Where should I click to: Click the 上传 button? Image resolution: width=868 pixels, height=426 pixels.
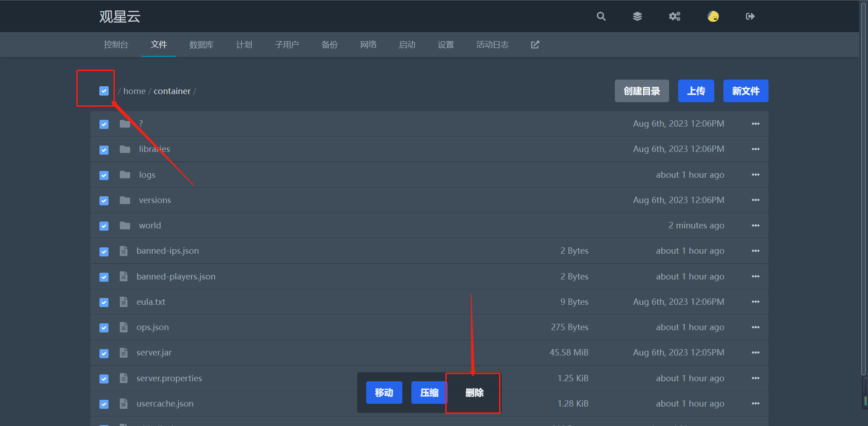pyautogui.click(x=696, y=91)
